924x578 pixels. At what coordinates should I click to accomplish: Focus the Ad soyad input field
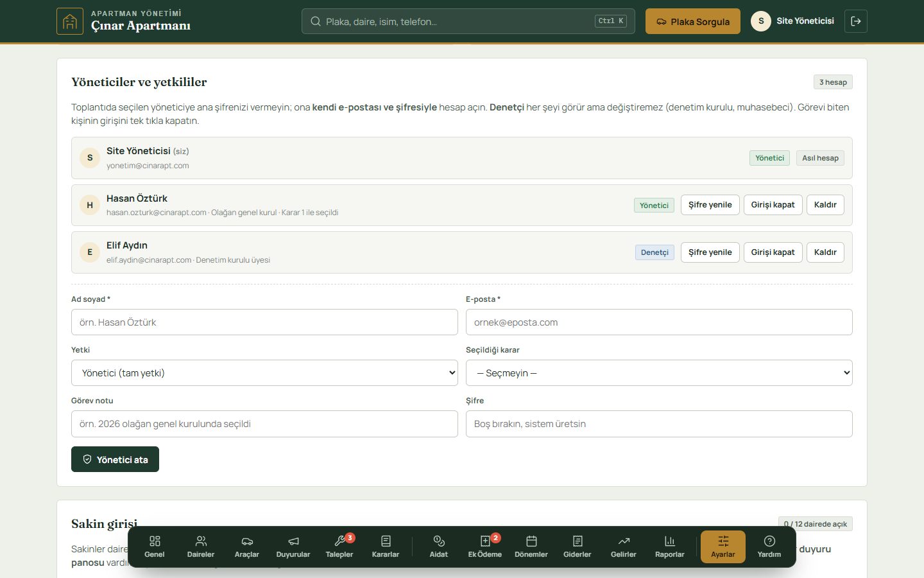pyautogui.click(x=264, y=322)
